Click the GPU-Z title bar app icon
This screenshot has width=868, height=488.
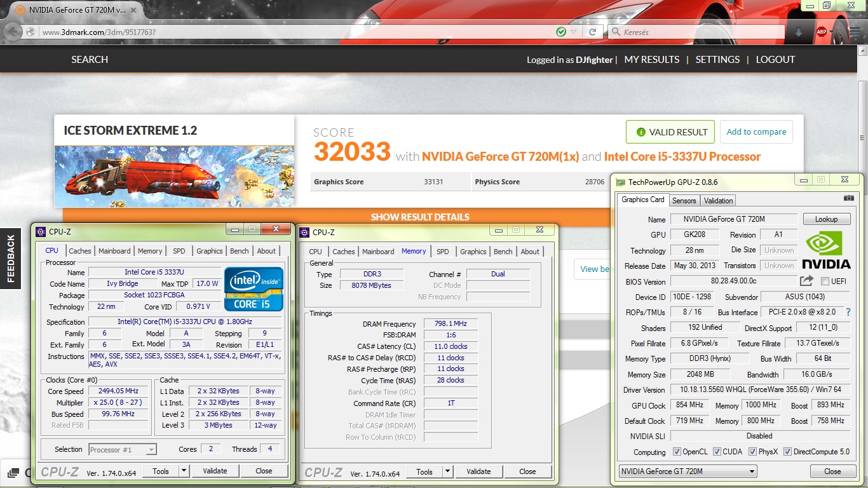[x=621, y=182]
